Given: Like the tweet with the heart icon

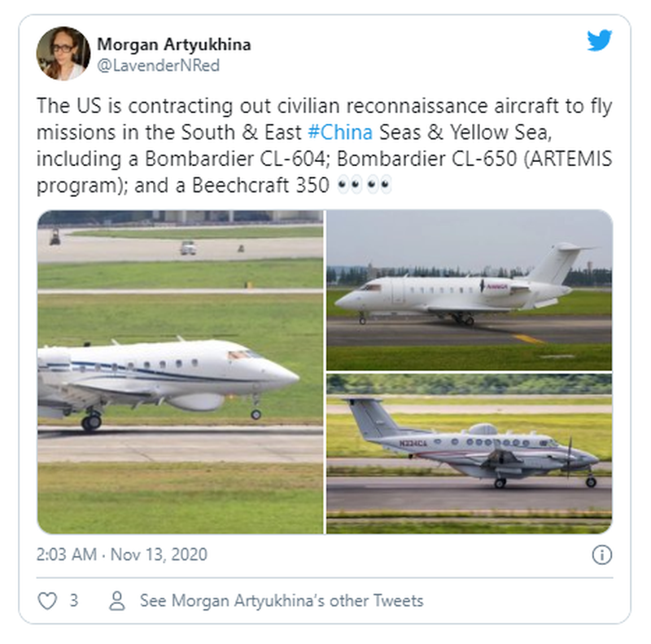Looking at the screenshot, I should (x=47, y=601).
